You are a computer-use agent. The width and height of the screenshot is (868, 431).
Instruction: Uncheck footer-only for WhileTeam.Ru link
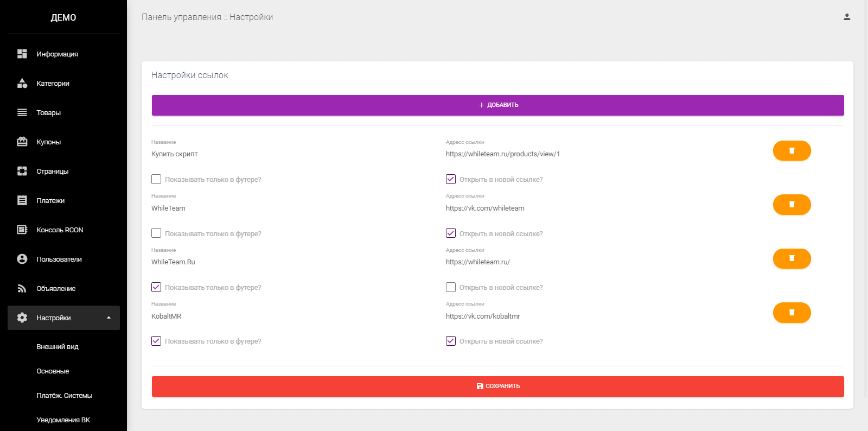tap(156, 287)
